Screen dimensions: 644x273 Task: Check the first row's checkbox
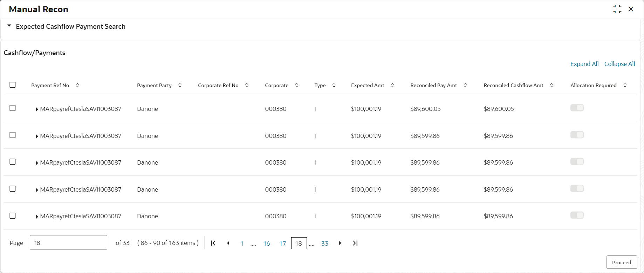point(13,108)
